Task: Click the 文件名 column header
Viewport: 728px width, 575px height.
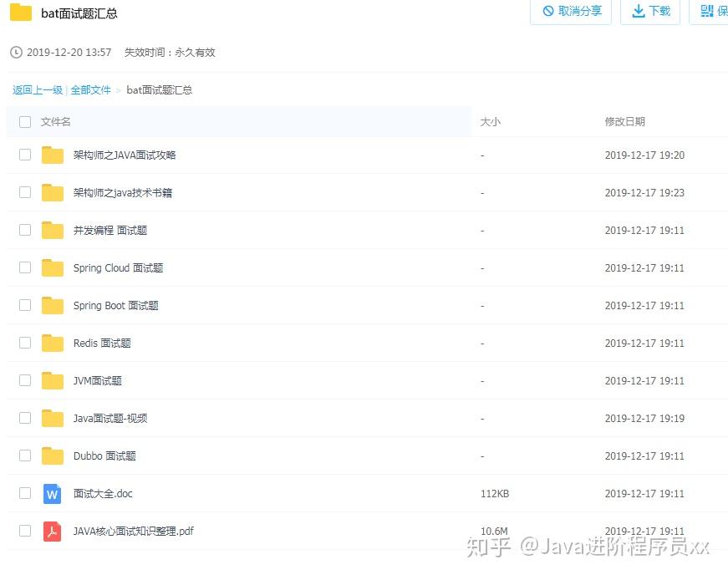Action: 55,121
